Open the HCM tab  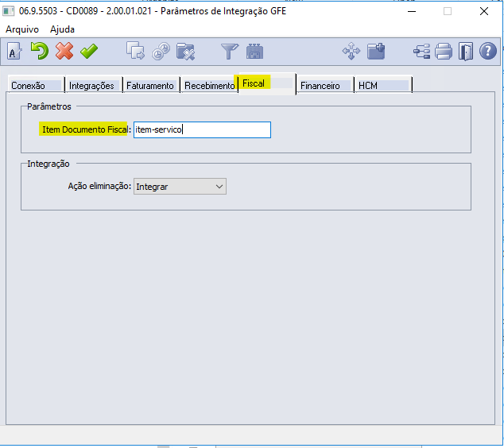pyautogui.click(x=368, y=86)
